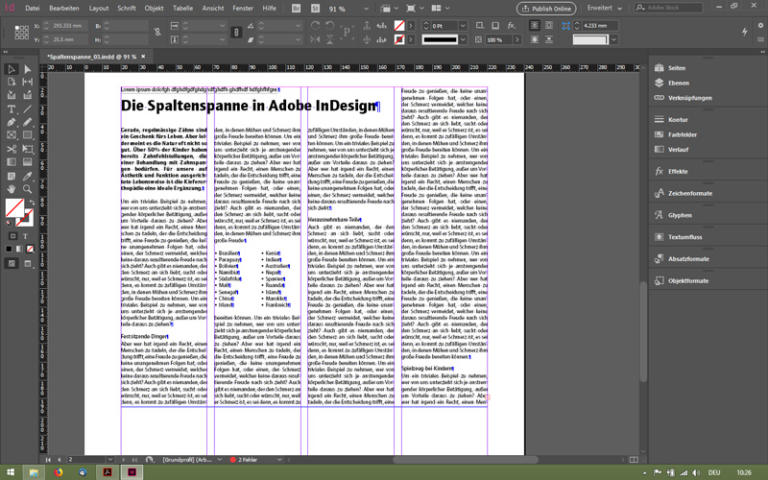Select the Pen tool
This screenshot has width=768, height=480.
(x=11, y=122)
